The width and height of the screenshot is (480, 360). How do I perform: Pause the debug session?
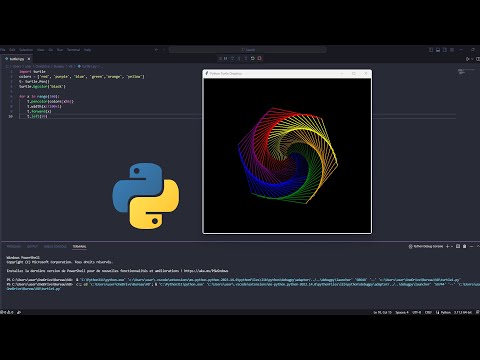point(226,58)
